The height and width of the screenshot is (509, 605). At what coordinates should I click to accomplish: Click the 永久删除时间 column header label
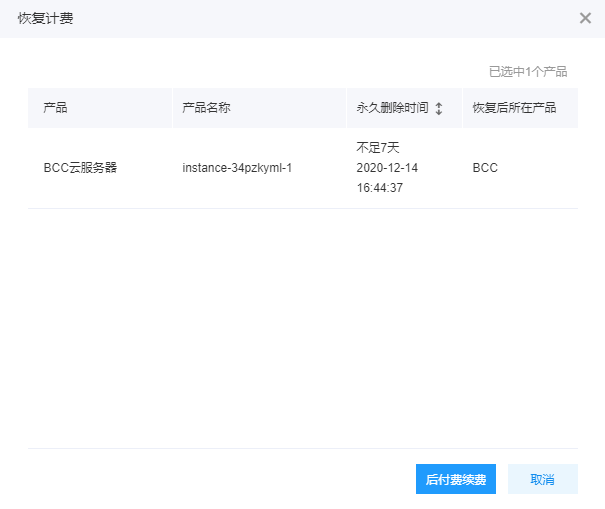[392, 108]
